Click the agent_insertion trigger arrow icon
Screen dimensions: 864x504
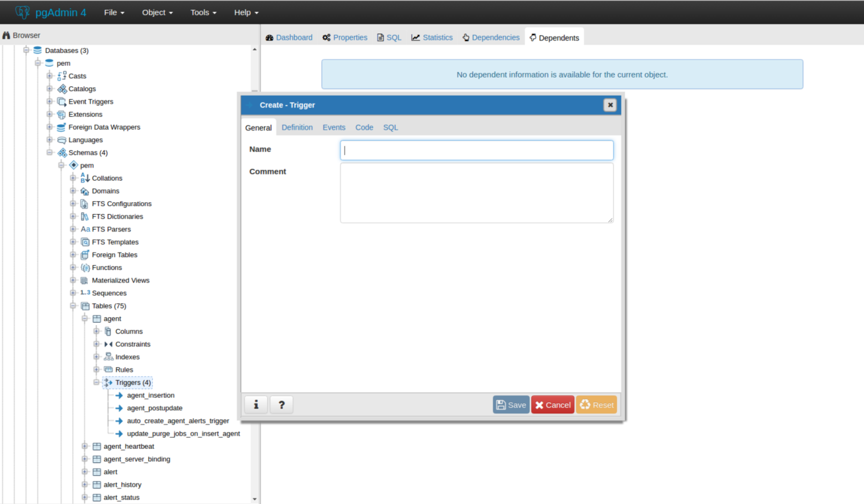tap(119, 395)
